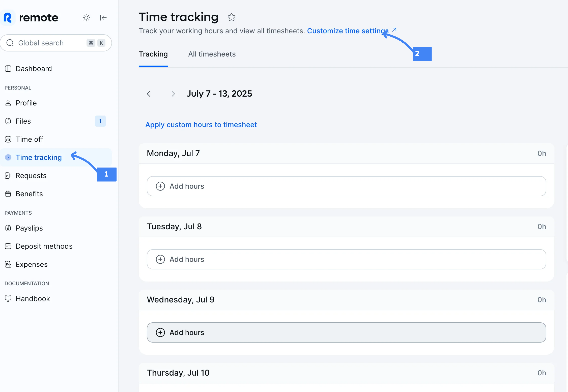Viewport: 568px width, 392px height.
Task: Open Time off calendar icon
Action: 8,139
